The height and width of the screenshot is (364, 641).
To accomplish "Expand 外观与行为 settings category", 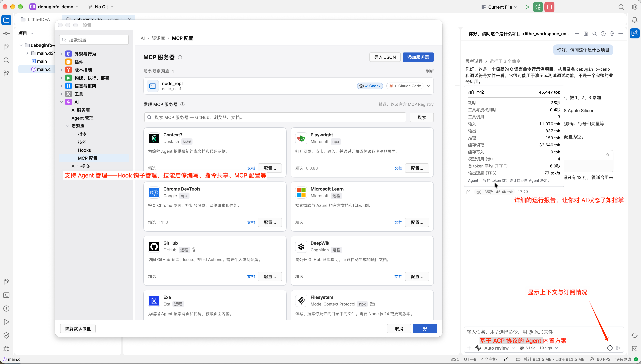I will [61, 54].
